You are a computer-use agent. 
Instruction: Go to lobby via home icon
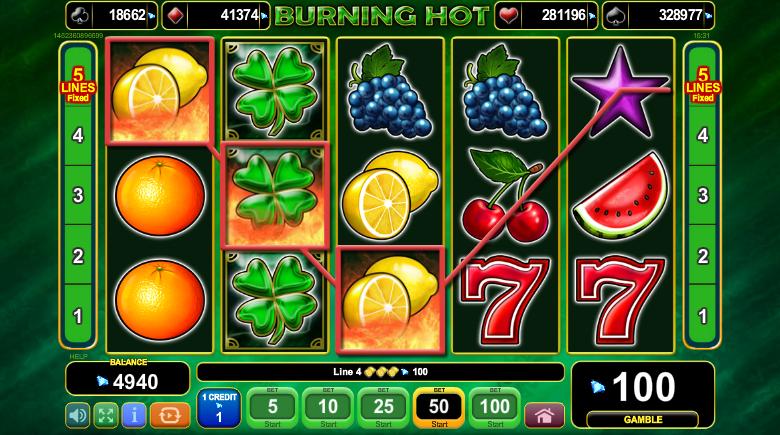[x=545, y=416]
